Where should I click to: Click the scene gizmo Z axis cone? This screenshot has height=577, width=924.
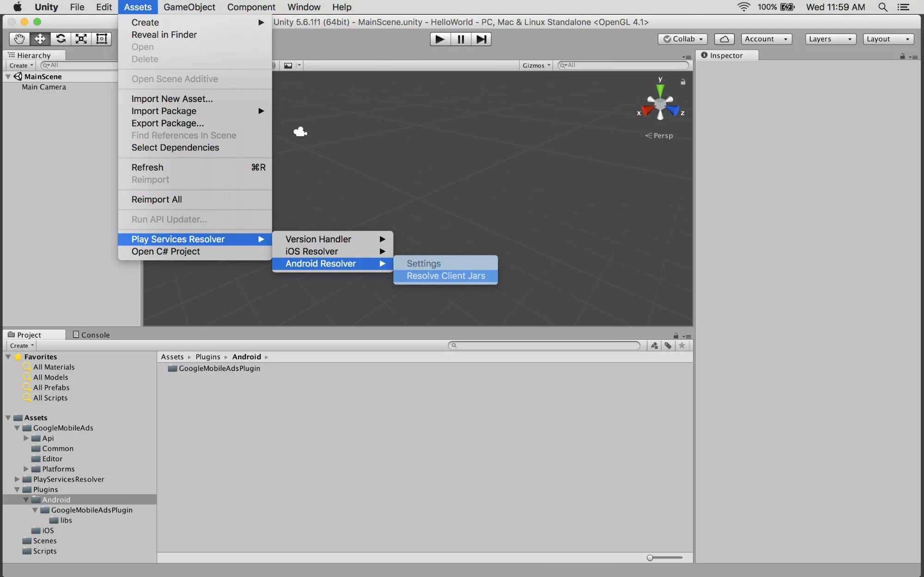(x=673, y=111)
